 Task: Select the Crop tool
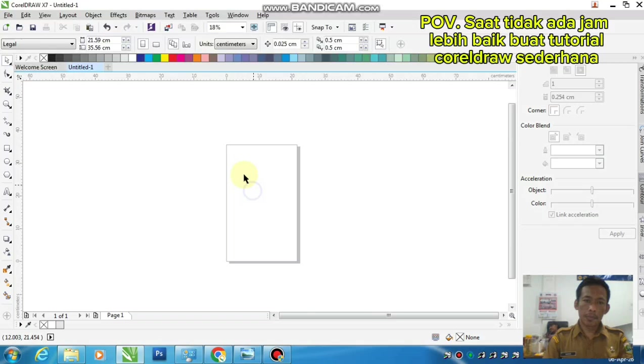click(7, 90)
